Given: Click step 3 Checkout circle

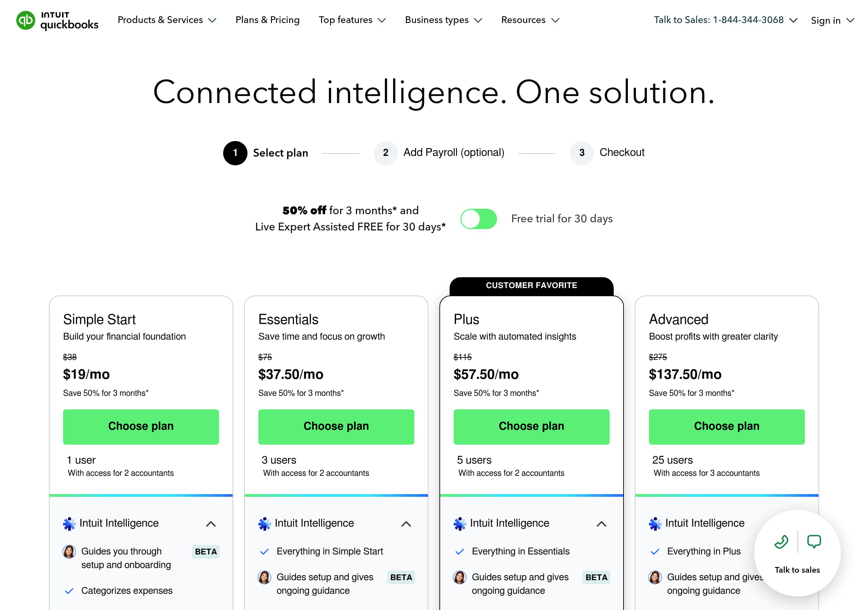Looking at the screenshot, I should tap(581, 153).
